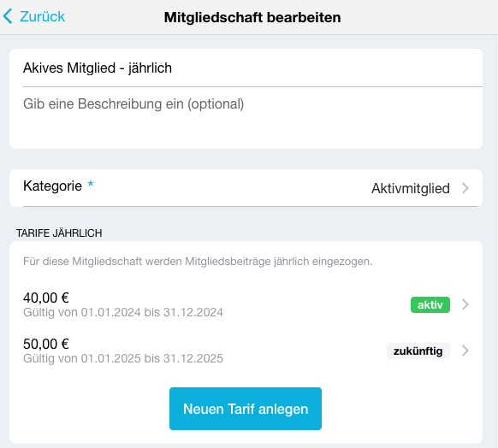Viewport: 498px width, 448px height.
Task: Focus the optional Beschreibung description field
Action: [246, 117]
